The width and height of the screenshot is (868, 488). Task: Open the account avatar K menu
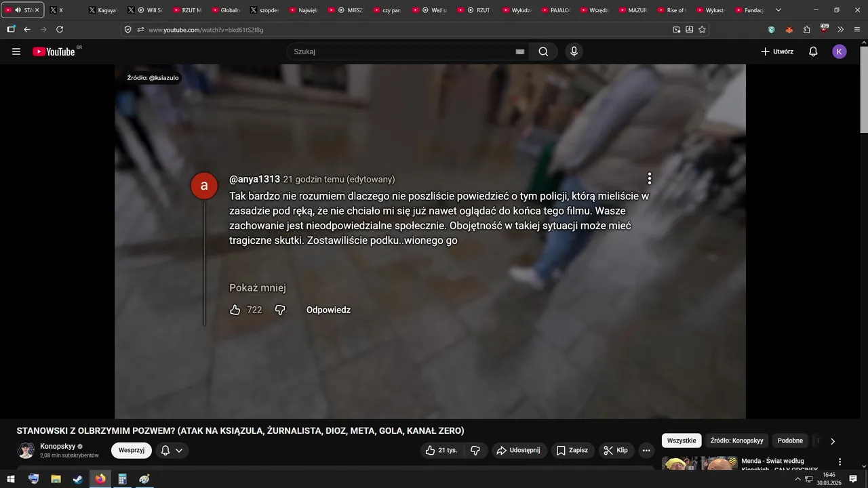click(x=840, y=52)
